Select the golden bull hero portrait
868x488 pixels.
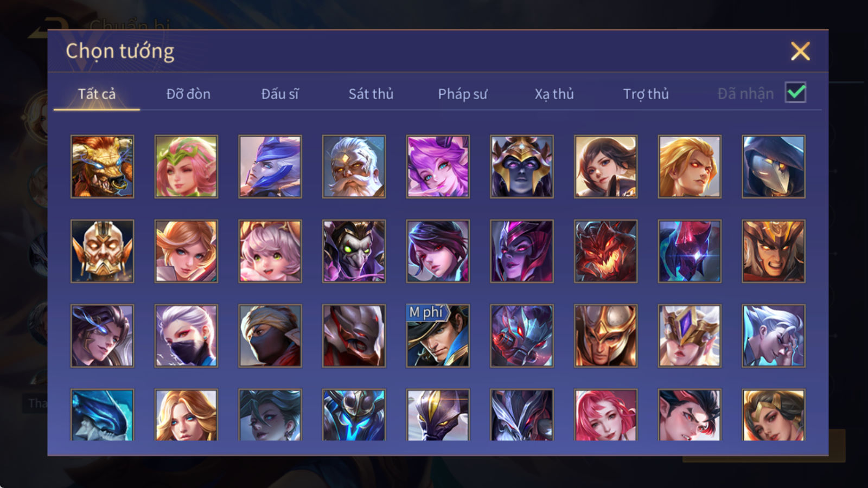point(102,166)
